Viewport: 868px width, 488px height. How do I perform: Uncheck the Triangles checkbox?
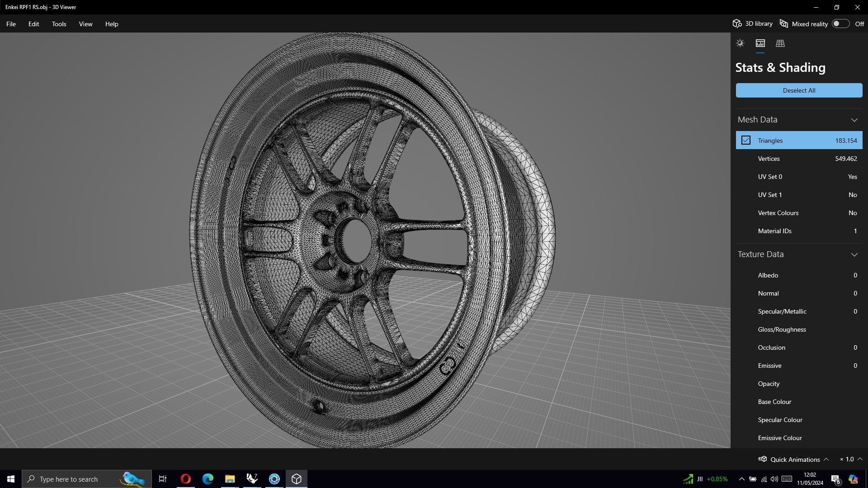746,141
